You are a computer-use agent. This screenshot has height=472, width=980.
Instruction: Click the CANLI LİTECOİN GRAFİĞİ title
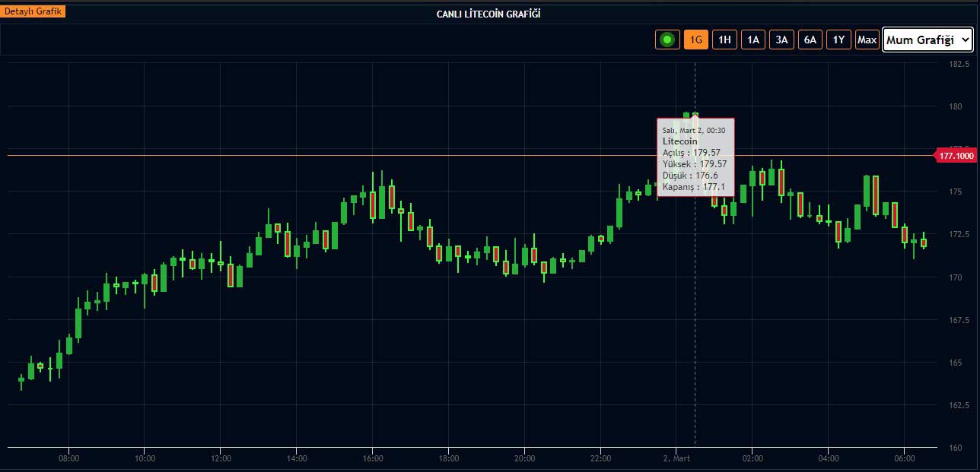[x=489, y=14]
